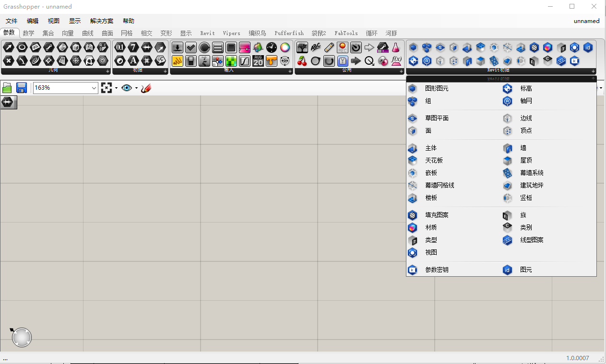Select the Data Recorder REC icon
This screenshot has width=606, height=364.
(343, 47)
